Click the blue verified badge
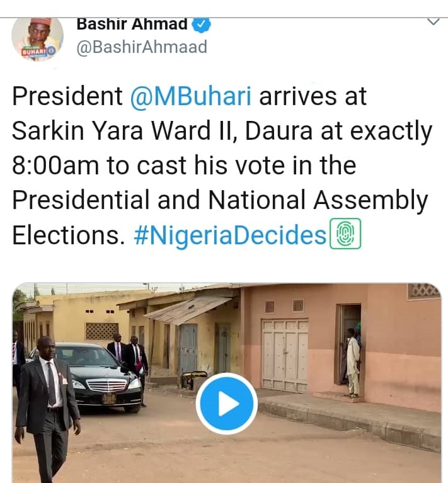The width and height of the screenshot is (448, 483). (x=201, y=24)
